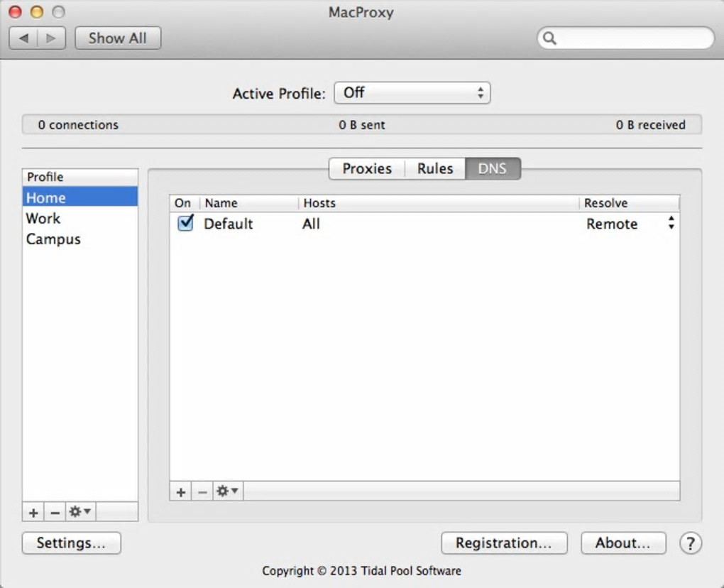Click the Hosts column header
724x588 pixels.
[439, 203]
